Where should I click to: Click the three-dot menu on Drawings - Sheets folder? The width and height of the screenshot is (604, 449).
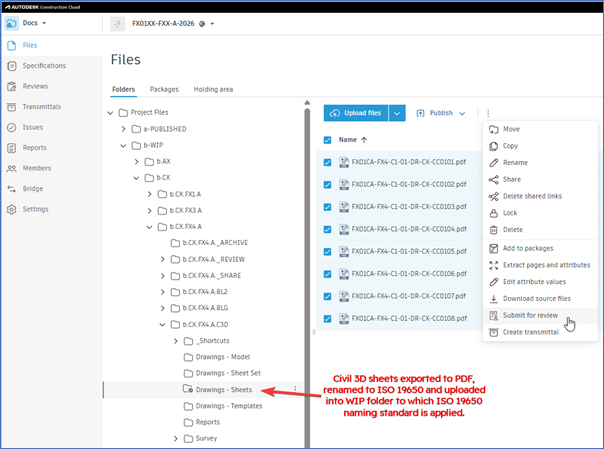coord(295,389)
